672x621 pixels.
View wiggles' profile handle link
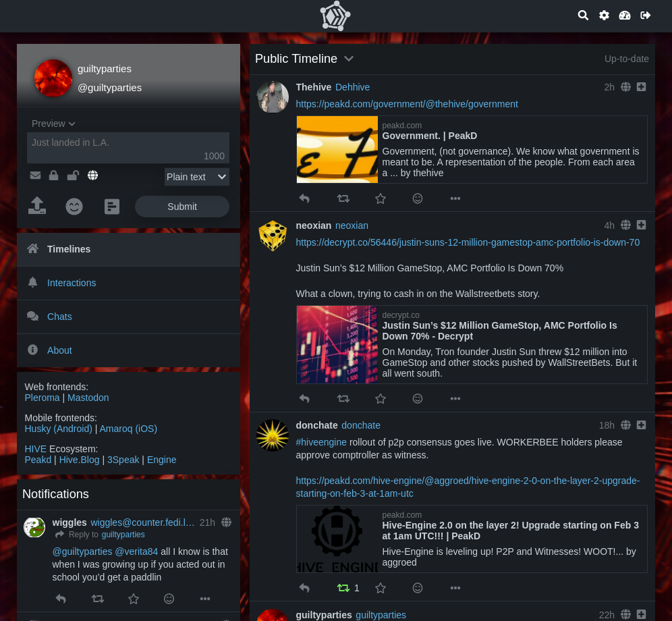point(142,522)
